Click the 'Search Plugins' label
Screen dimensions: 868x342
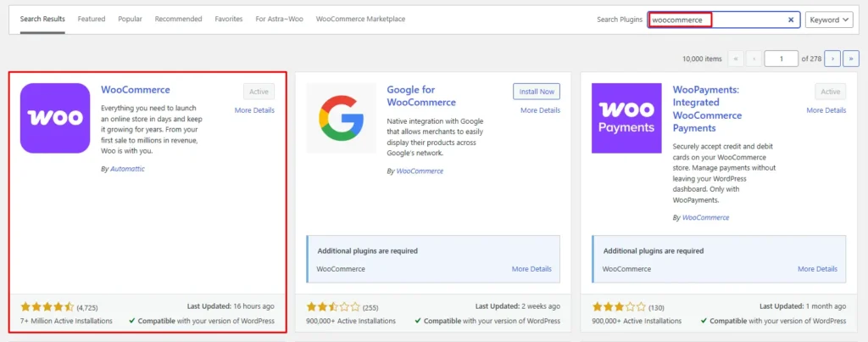coord(620,20)
